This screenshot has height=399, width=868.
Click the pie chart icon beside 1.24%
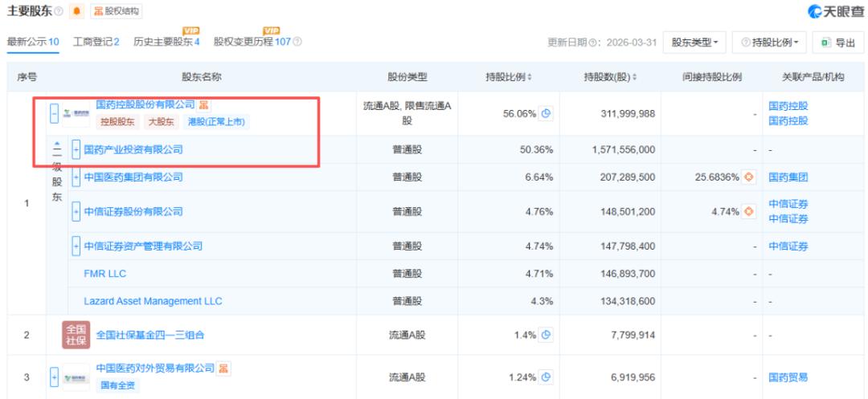tap(546, 377)
